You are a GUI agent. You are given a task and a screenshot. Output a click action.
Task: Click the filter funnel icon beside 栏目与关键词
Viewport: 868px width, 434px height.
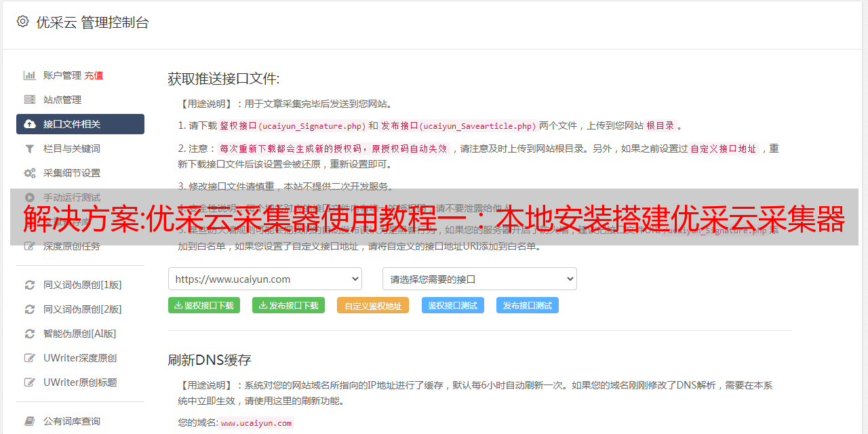(x=30, y=149)
